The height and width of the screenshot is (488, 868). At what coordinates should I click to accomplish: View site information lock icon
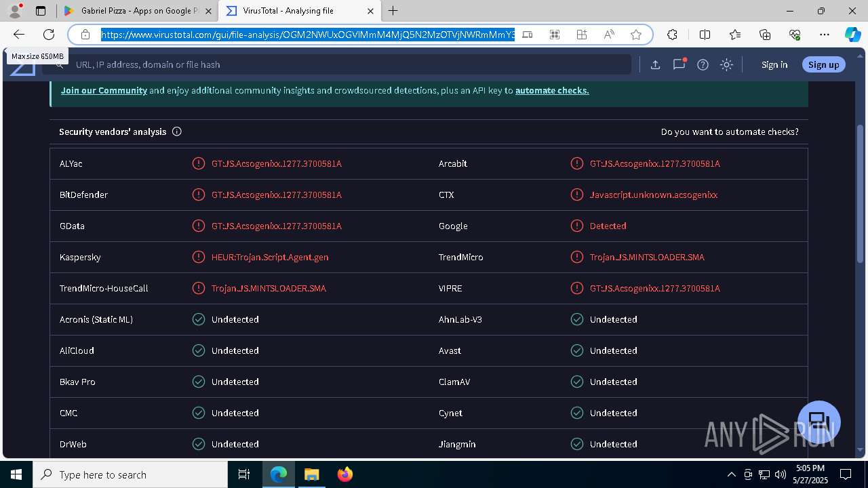click(85, 35)
